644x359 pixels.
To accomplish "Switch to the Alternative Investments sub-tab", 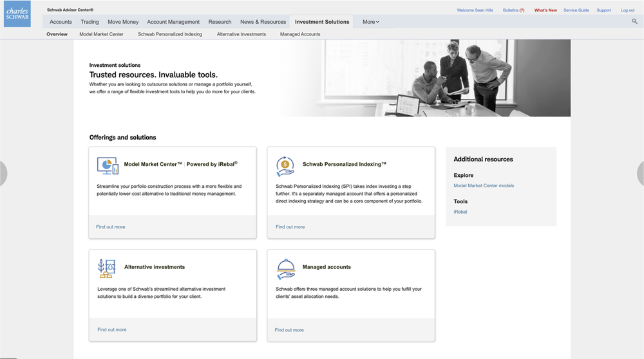I will point(241,34).
